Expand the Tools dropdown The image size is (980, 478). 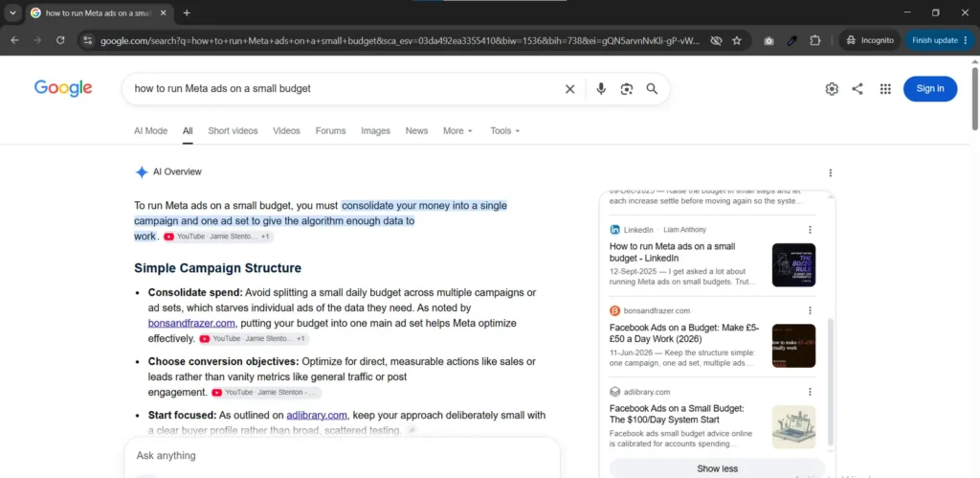pyautogui.click(x=505, y=131)
